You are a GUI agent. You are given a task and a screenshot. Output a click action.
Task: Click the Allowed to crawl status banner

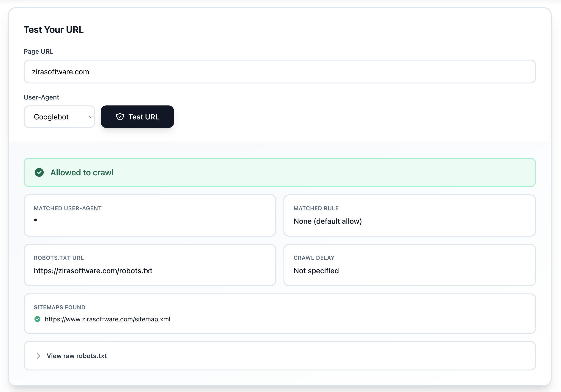(280, 173)
